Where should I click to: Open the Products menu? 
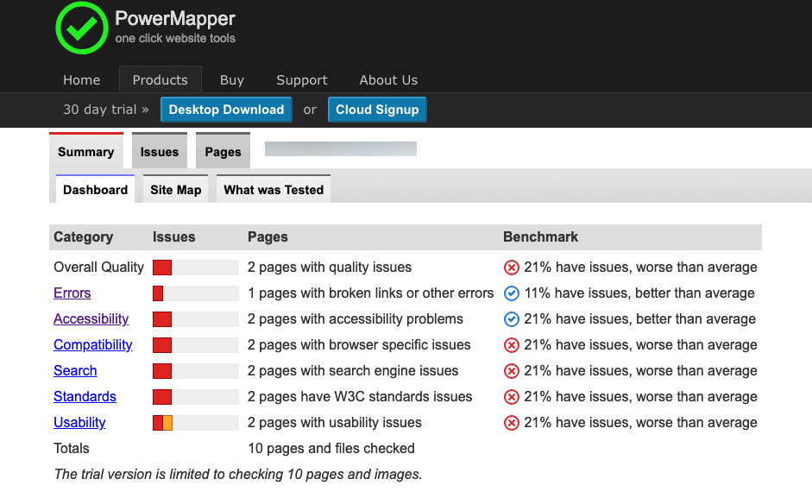pos(160,79)
